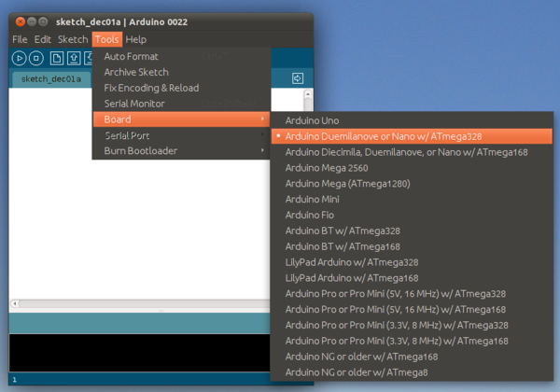Maximize the Arduino window
This screenshot has width=560, height=392.
[x=43, y=21]
